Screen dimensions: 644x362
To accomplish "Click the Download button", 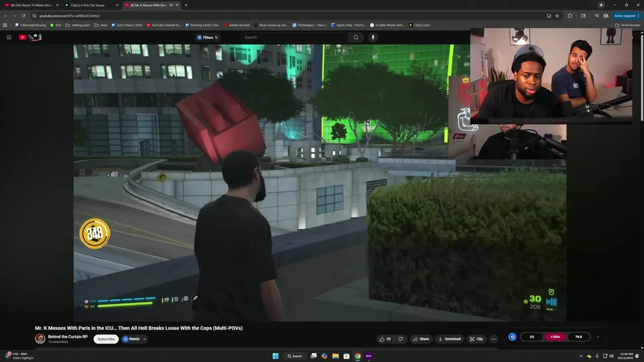I will pos(450,339).
